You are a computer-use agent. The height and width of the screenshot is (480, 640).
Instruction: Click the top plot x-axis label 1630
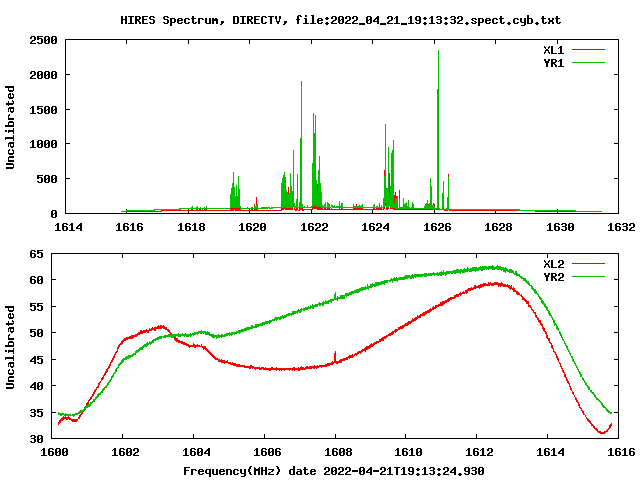point(560,227)
